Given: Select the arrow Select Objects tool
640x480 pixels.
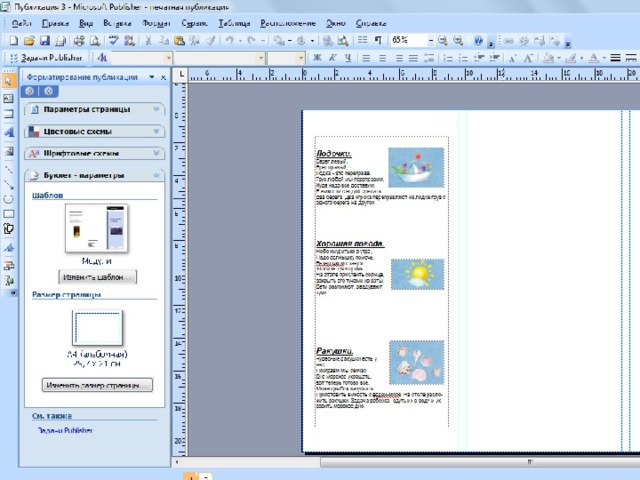Looking at the screenshot, I should [x=9, y=81].
